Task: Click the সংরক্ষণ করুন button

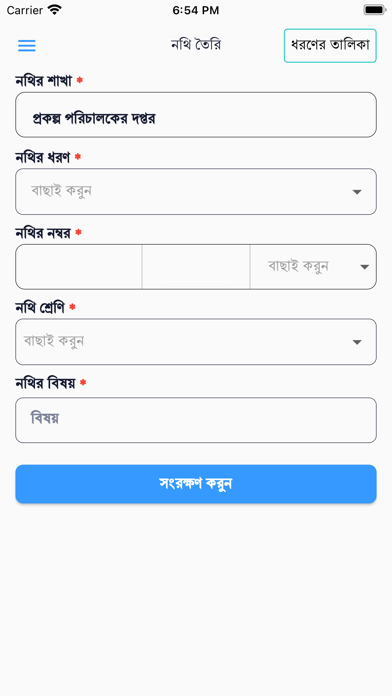Action: click(x=196, y=484)
